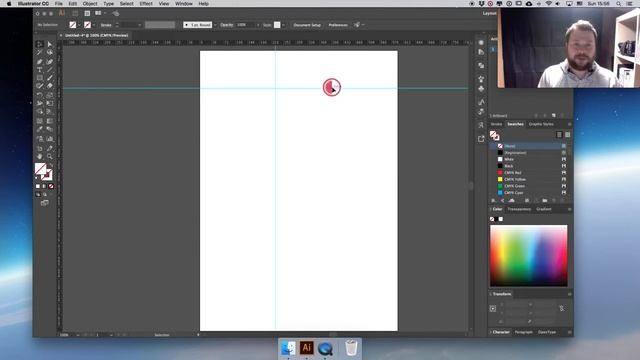640x360 pixels.
Task: Click the Preferences button
Action: (x=338, y=25)
